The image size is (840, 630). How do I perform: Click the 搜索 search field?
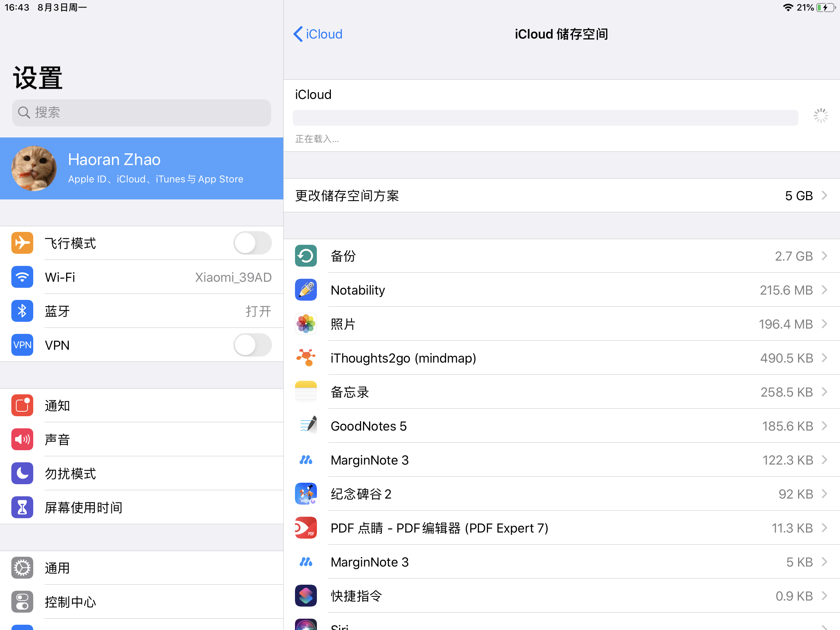click(141, 113)
